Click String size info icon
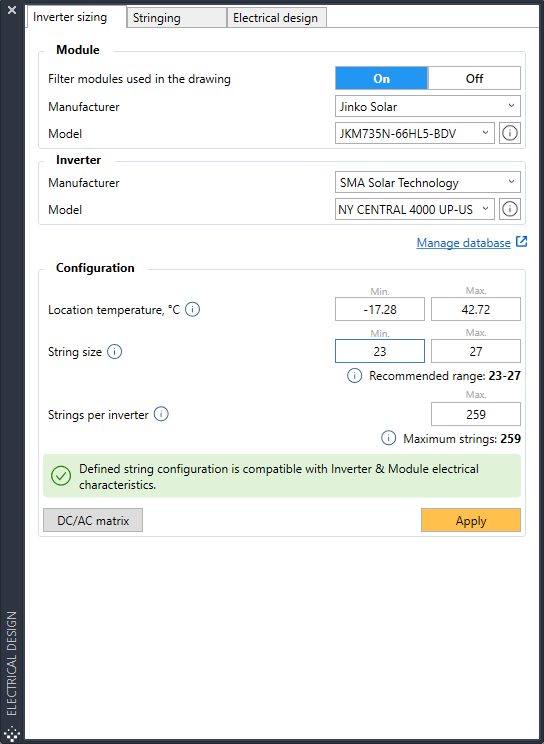This screenshot has width=544, height=744. (x=114, y=352)
